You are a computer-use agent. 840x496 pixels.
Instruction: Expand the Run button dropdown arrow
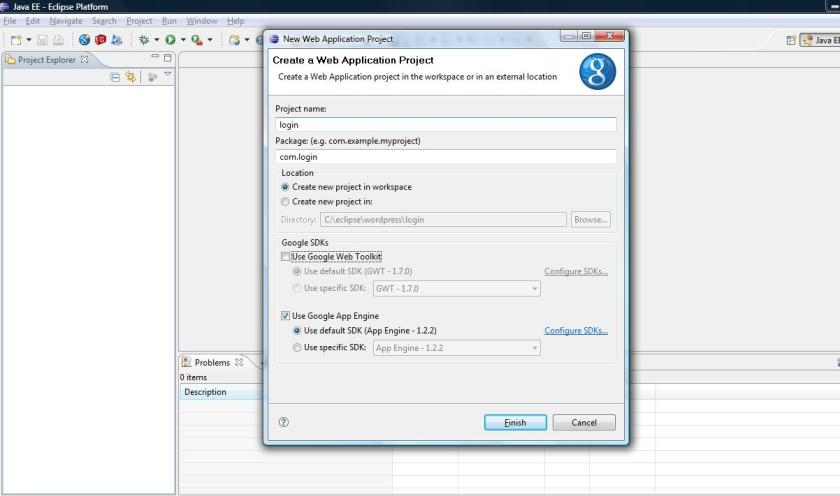pyautogui.click(x=183, y=40)
